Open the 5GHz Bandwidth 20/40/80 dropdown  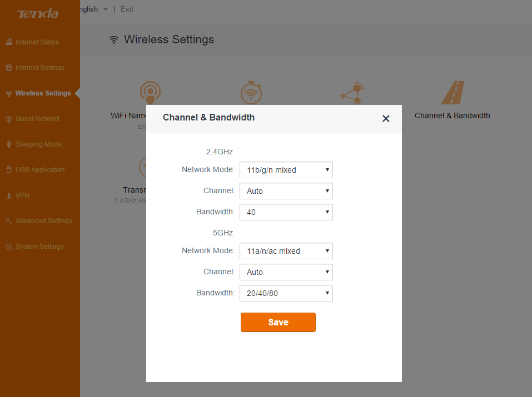click(x=286, y=293)
